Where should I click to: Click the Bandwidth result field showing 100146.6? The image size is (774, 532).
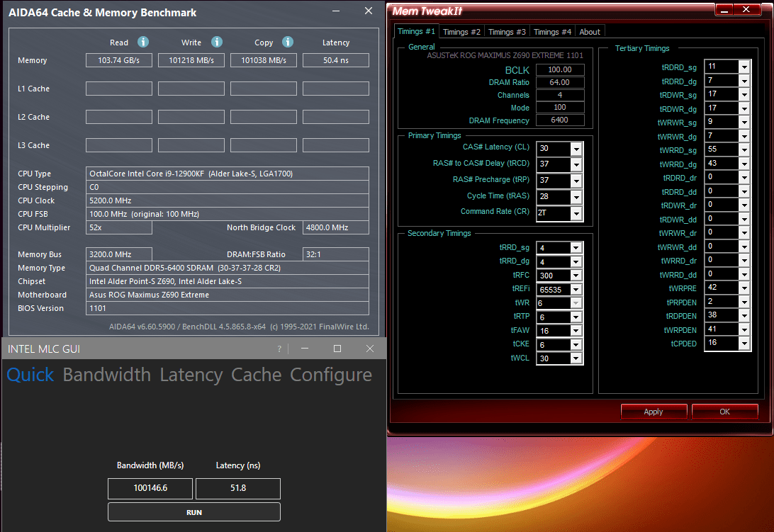[150, 488]
